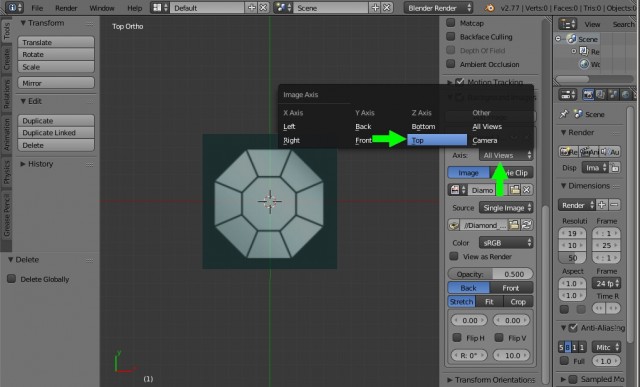Open the 24 fps frame rate dropdown
This screenshot has height=387, width=640.
[x=606, y=283]
